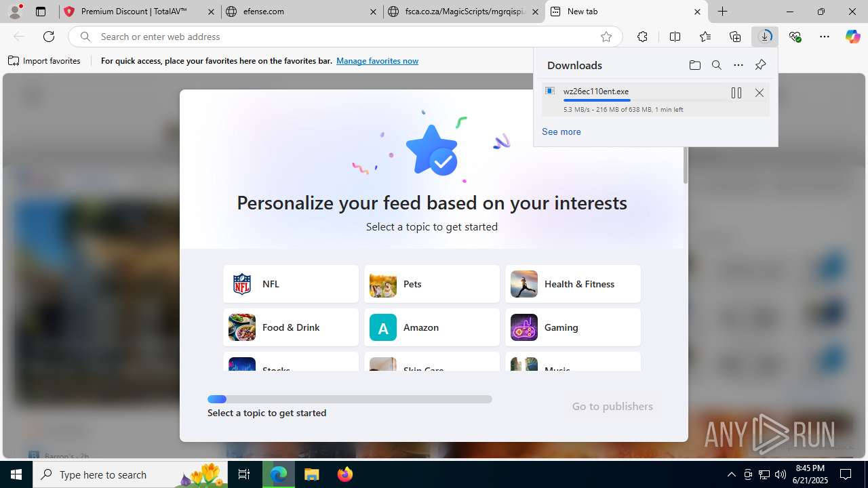Pin the Downloads panel
Screen dimensions: 868x488
click(x=760, y=65)
